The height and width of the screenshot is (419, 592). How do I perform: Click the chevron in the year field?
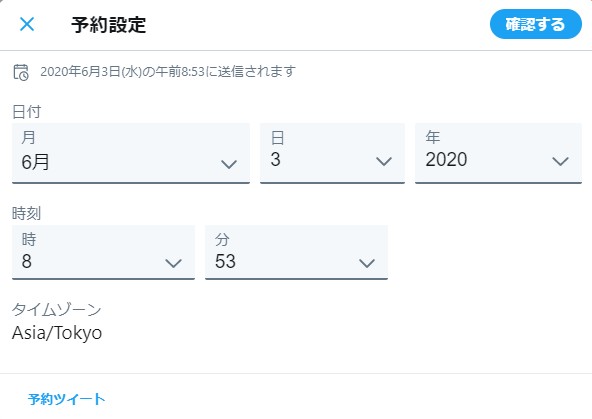[x=560, y=162]
